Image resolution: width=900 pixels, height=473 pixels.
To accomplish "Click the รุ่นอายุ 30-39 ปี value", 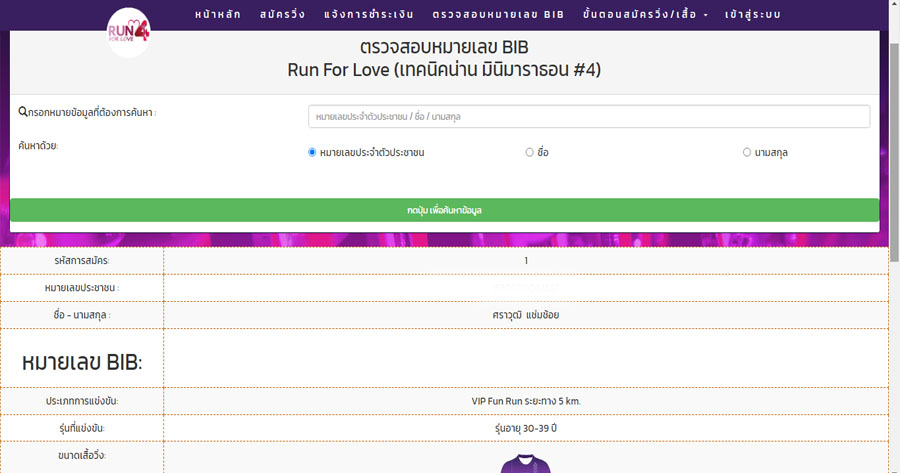I will point(526,428).
